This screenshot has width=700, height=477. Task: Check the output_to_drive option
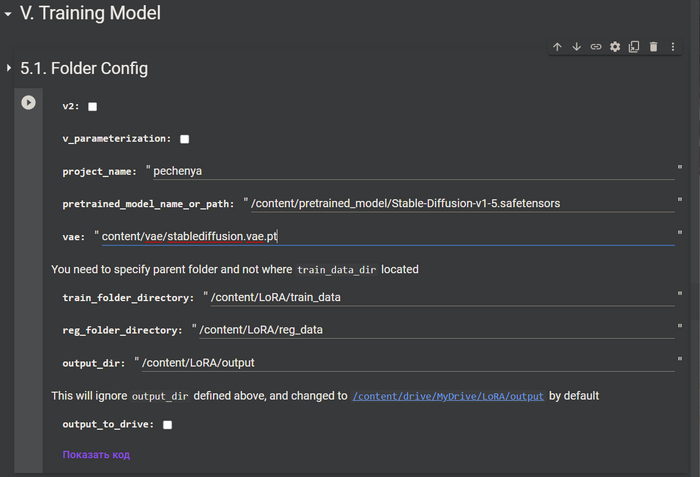tap(167, 425)
